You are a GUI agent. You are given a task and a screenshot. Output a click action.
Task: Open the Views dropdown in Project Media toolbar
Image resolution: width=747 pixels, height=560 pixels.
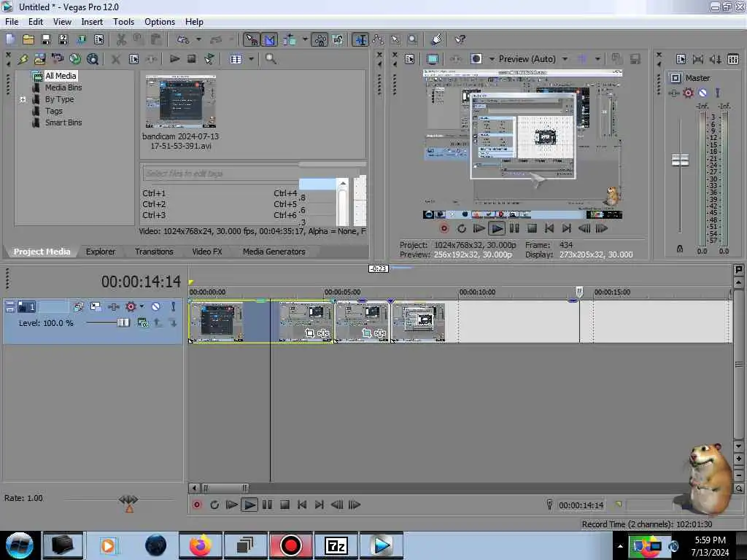[251, 59]
